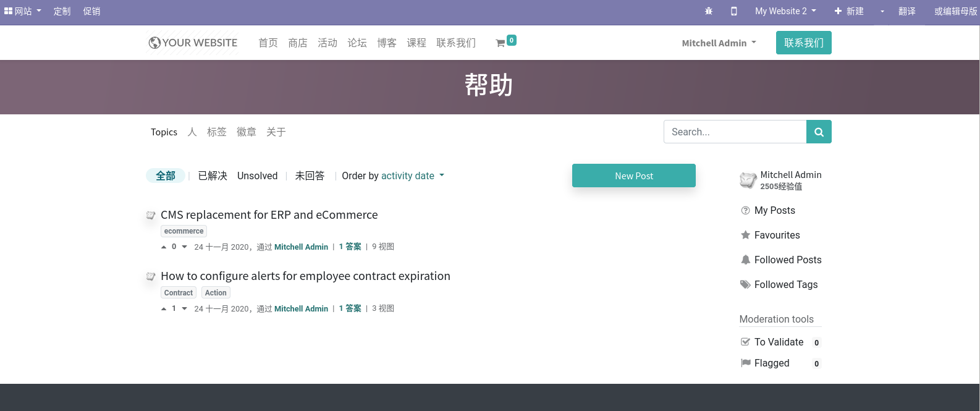This screenshot has width=980, height=411.
Task: Open Favourites with the star icon
Action: [x=777, y=235]
